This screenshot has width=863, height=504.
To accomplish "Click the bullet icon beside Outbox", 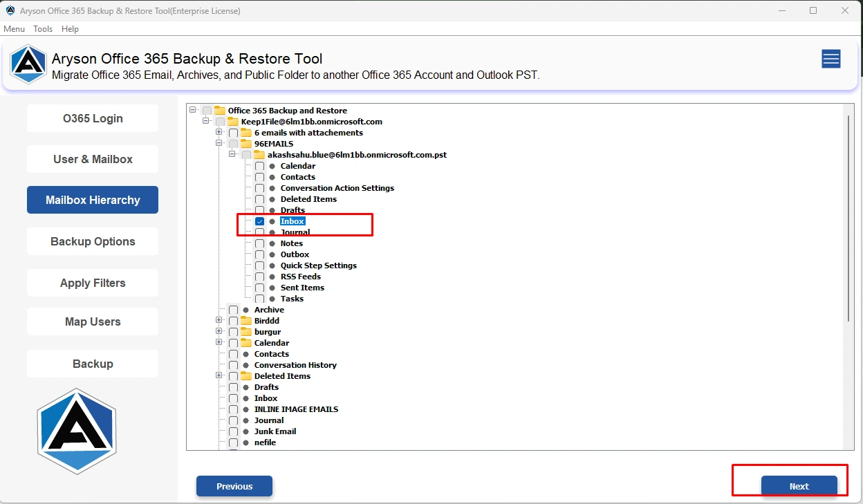I will coord(272,254).
